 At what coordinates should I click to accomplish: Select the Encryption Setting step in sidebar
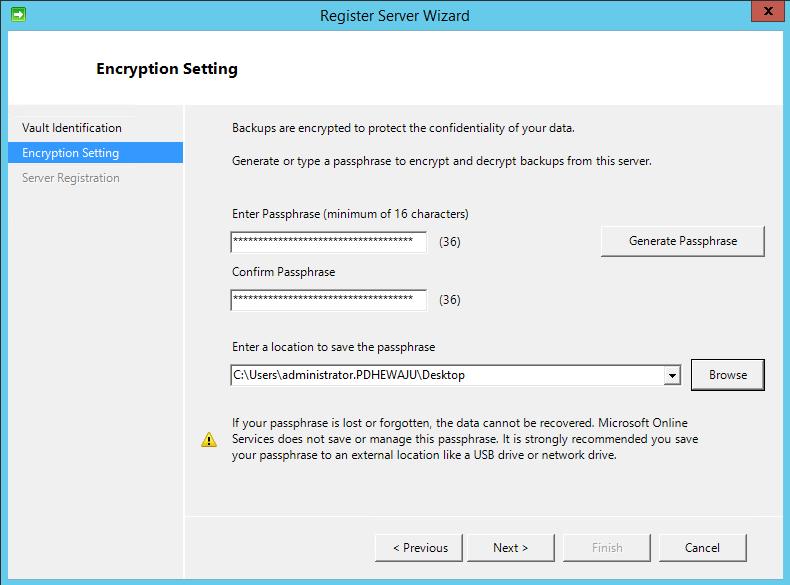click(71, 153)
